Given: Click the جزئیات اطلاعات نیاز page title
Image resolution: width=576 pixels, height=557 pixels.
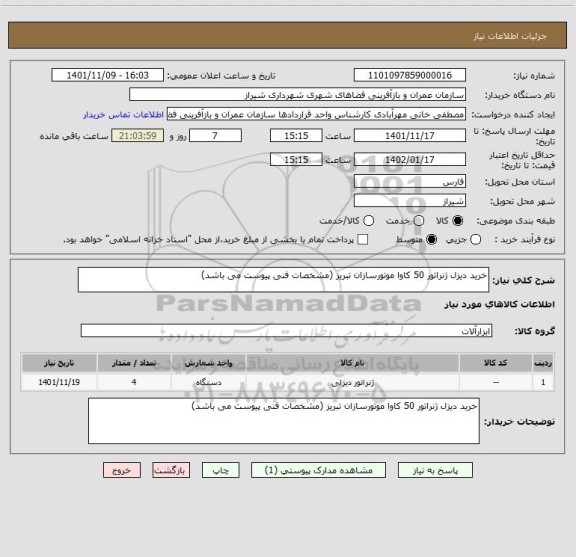Looking at the screenshot, I should pyautogui.click(x=510, y=36).
